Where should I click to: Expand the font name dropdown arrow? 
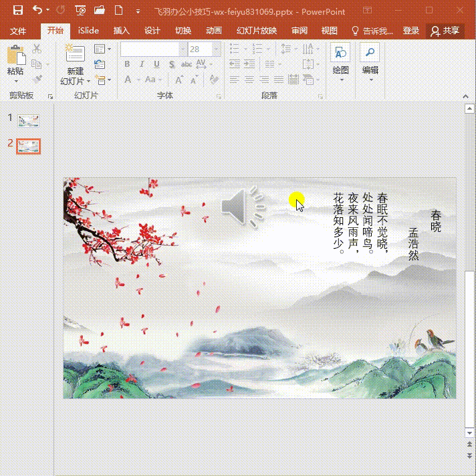(183, 49)
